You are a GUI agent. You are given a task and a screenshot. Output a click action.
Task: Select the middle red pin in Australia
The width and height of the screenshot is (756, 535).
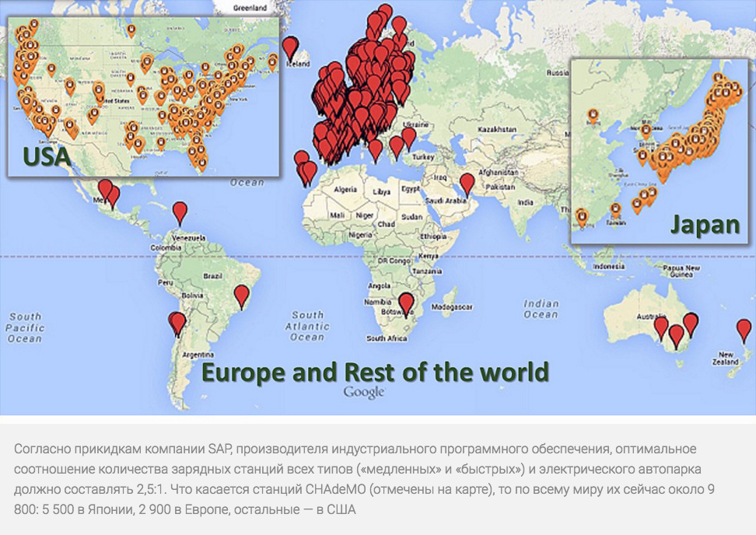[676, 335]
